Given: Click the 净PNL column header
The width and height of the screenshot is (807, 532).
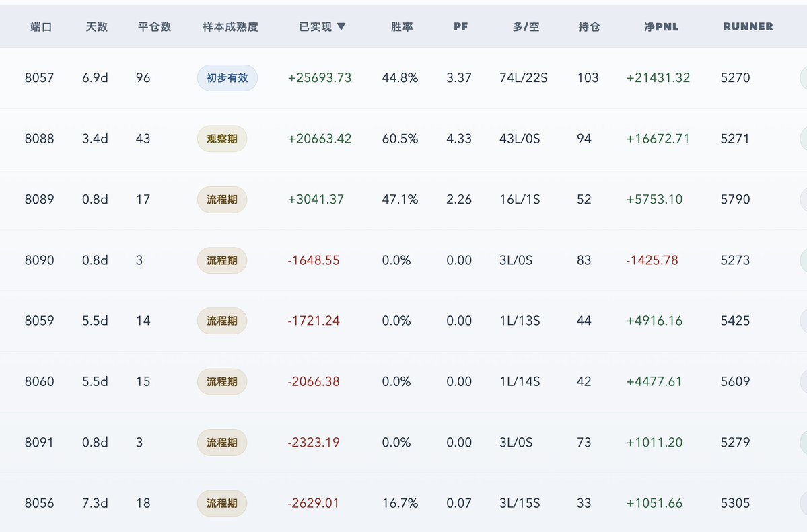Looking at the screenshot, I should point(662,27).
